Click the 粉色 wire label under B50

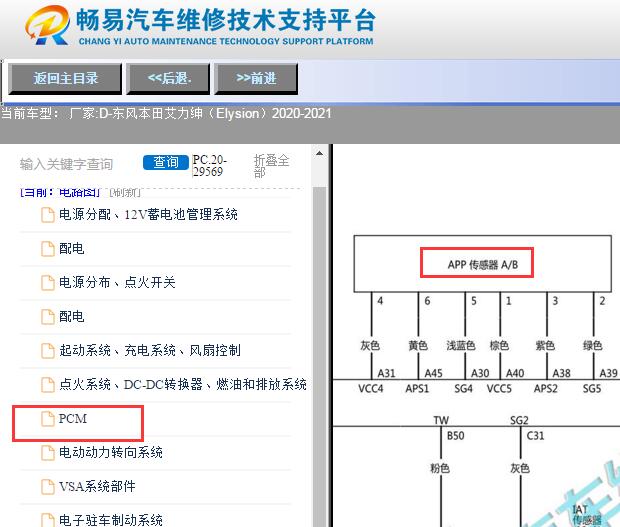440,468
